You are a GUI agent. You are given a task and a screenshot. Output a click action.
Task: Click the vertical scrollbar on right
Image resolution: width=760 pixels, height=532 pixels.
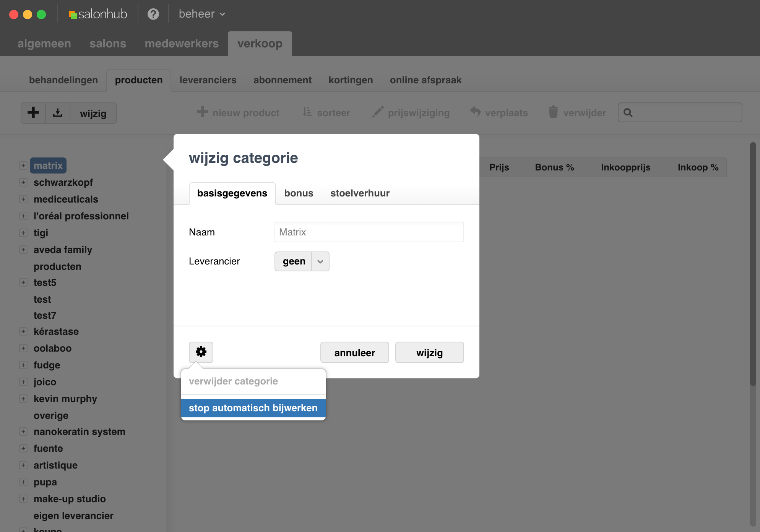[753, 264]
